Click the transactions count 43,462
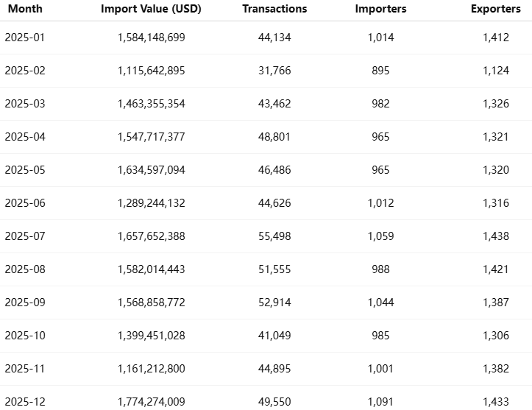Image resolution: width=532 pixels, height=410 pixels. [274, 104]
